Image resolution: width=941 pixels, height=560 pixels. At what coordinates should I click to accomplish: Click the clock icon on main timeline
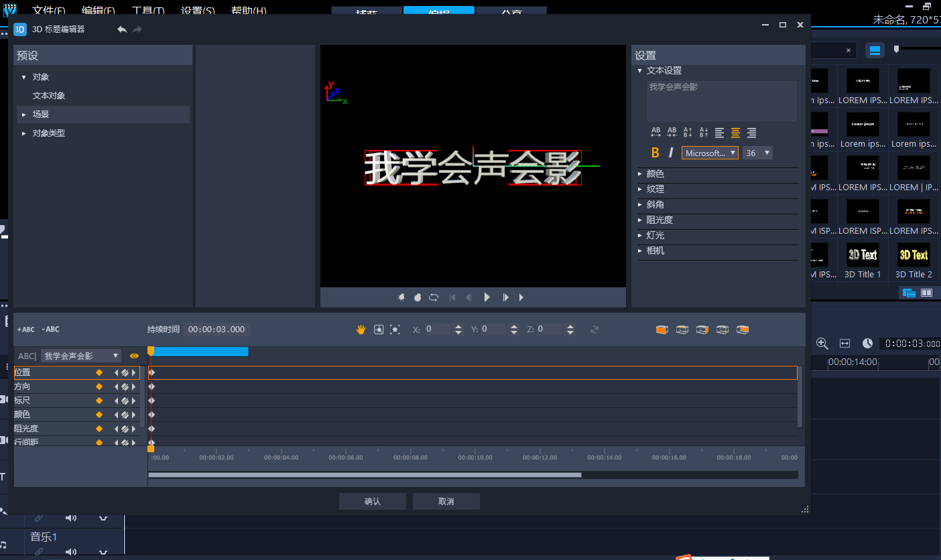[x=867, y=343]
